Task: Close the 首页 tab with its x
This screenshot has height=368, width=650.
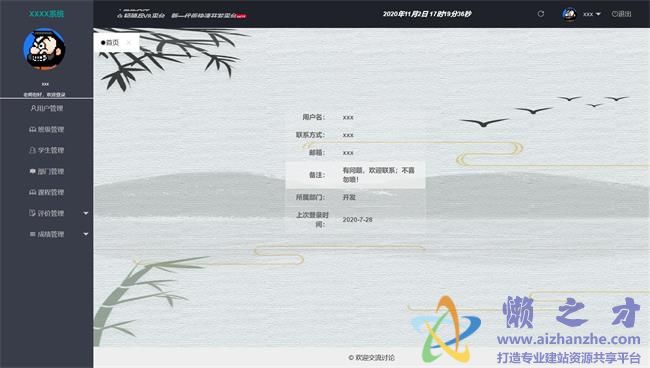Action: [129, 42]
